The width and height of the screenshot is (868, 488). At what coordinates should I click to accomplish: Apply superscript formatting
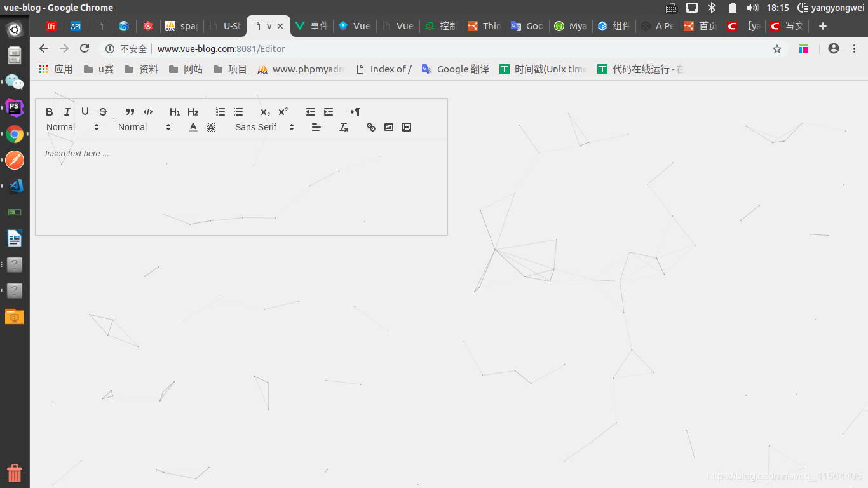[283, 112]
